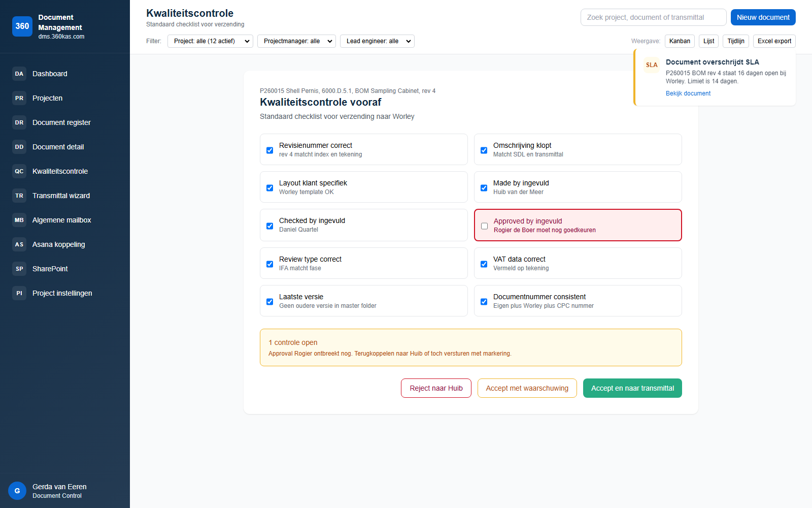
Task: Focus the project search field
Action: pyautogui.click(x=654, y=17)
